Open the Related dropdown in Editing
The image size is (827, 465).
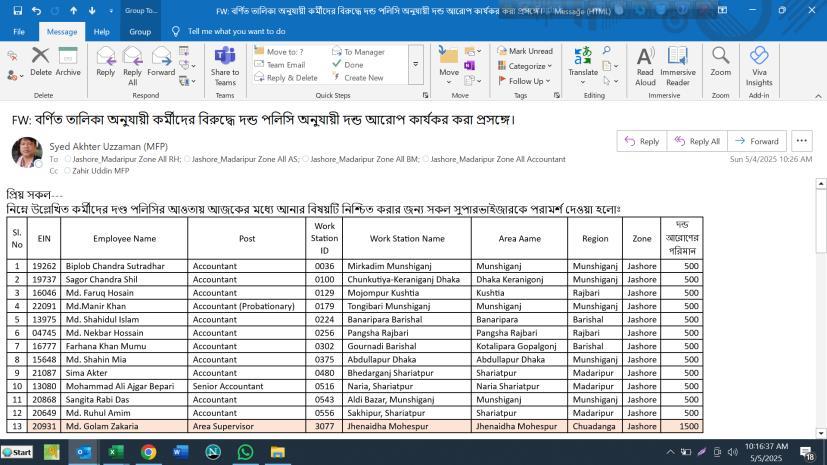pos(610,66)
